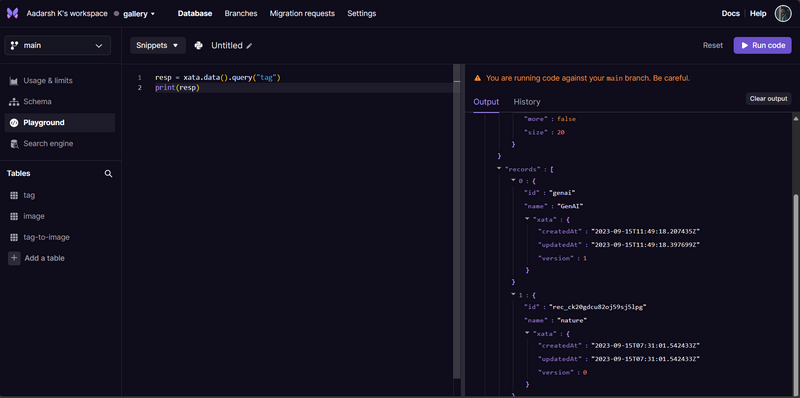Screen dimensions: 800x398
Task: Click the Playground code icon
Action: (x=14, y=123)
